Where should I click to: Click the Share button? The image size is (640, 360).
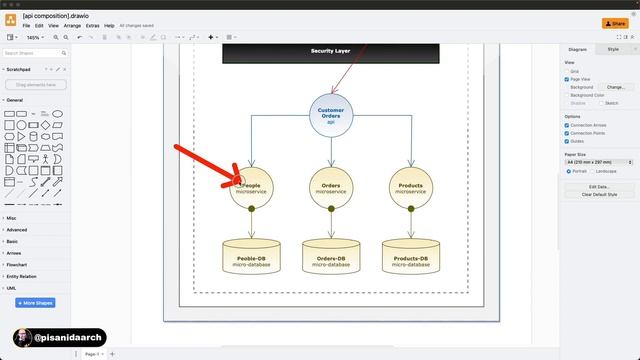tap(615, 24)
